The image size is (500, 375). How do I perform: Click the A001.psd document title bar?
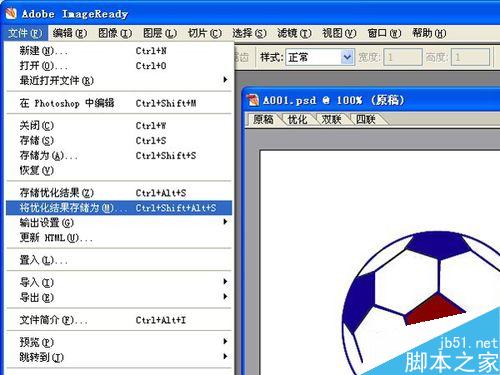(x=372, y=100)
